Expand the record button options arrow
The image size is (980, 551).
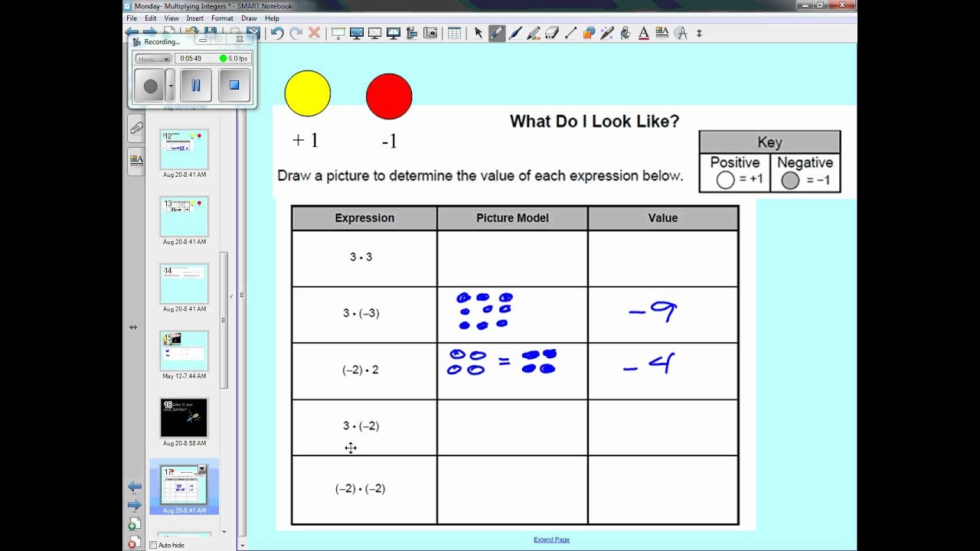(x=170, y=86)
